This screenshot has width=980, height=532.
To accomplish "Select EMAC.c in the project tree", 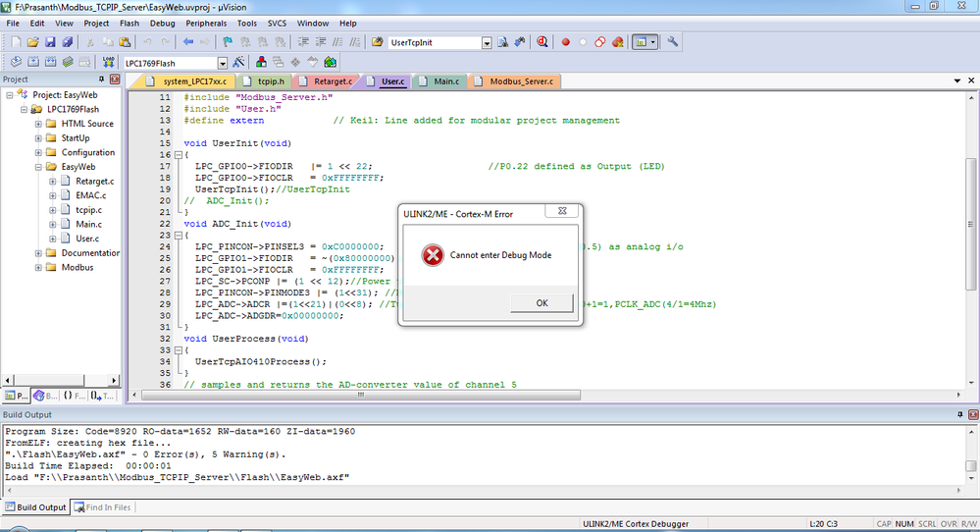I will pos(91,195).
